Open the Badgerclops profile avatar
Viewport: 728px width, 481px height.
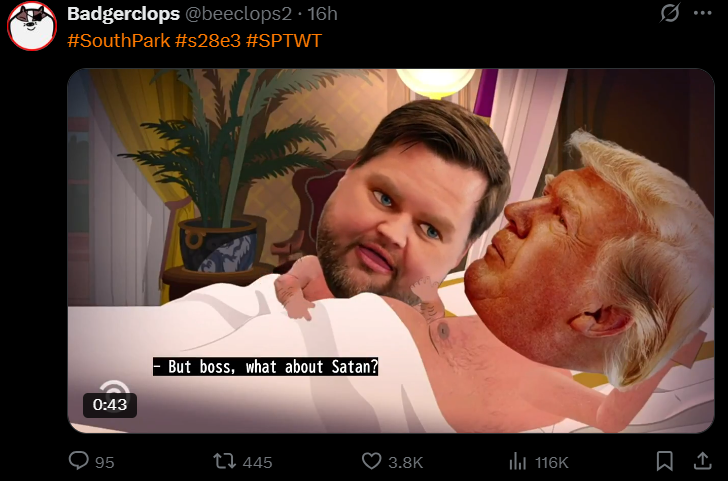tap(32, 26)
